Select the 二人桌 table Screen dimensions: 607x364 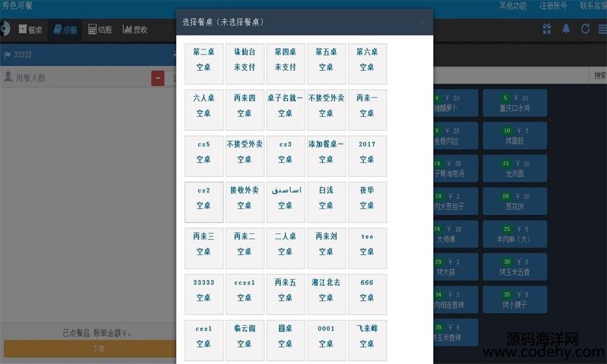pos(285,244)
